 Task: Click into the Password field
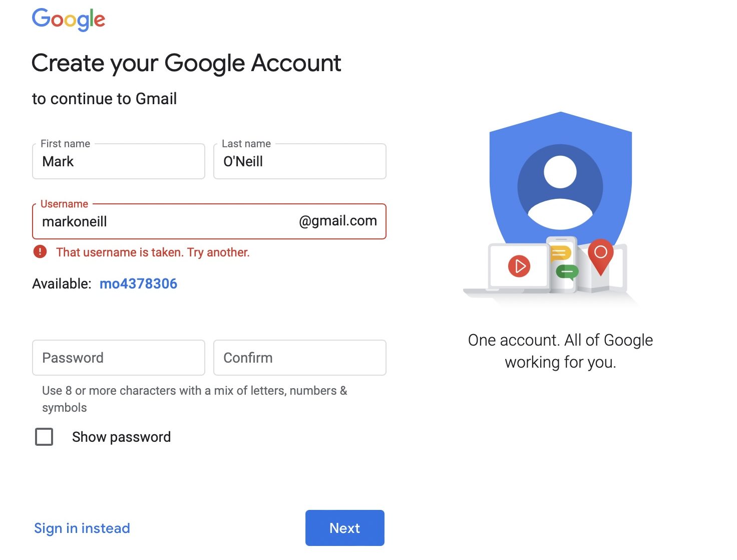pos(119,358)
